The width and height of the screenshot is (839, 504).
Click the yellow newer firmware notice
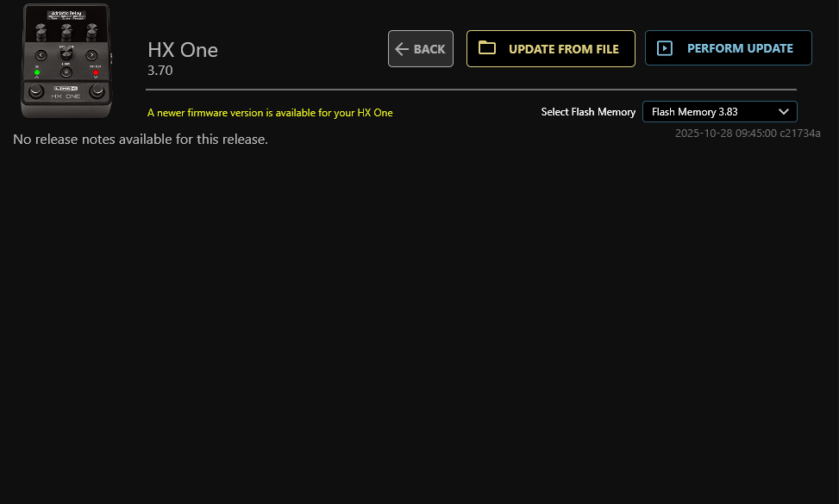point(270,113)
